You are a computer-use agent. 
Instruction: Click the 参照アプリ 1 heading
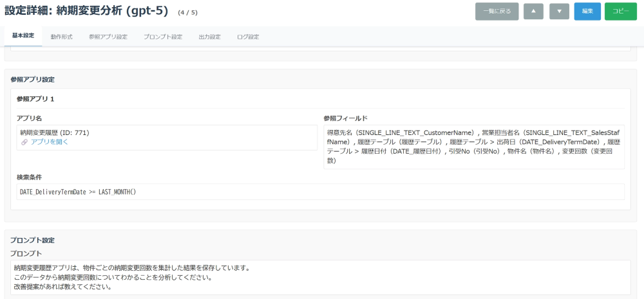pos(35,99)
